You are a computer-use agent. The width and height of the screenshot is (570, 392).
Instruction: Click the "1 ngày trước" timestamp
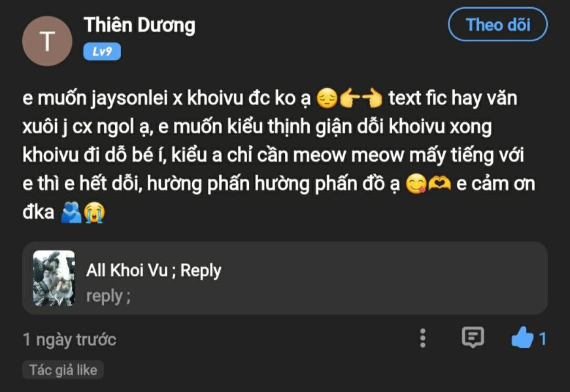tap(69, 340)
